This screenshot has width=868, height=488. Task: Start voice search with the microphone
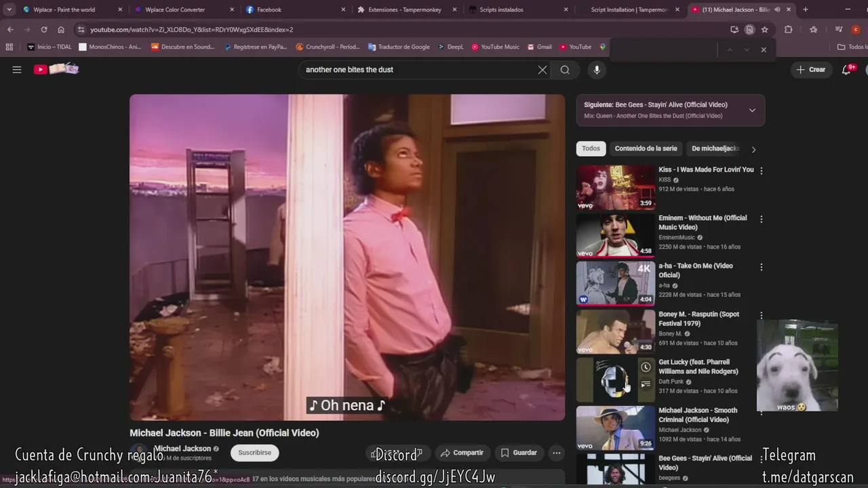click(597, 70)
